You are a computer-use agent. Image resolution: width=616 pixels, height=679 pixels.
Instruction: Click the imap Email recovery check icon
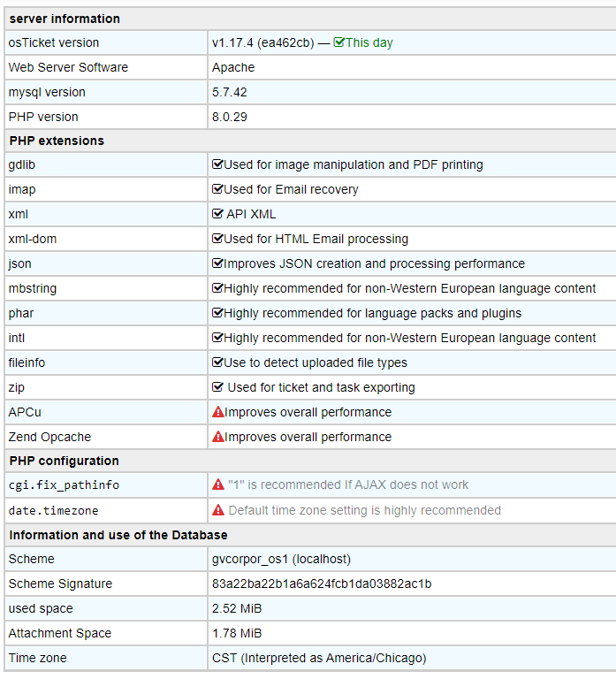click(x=217, y=189)
